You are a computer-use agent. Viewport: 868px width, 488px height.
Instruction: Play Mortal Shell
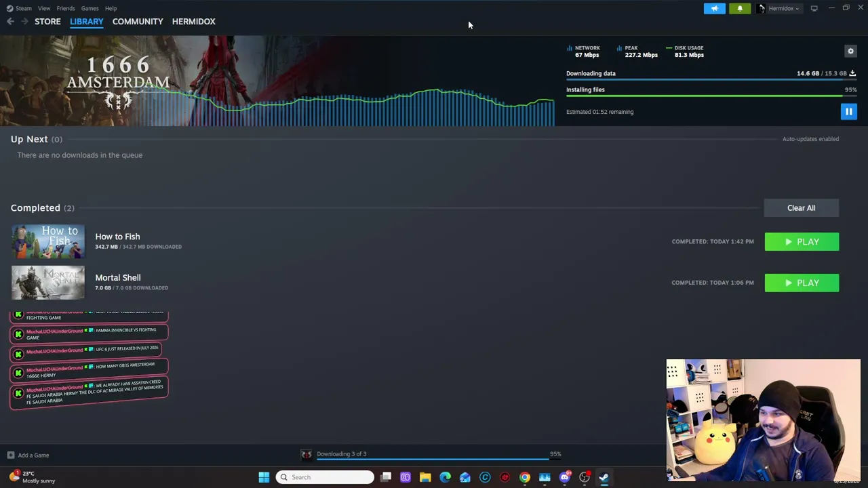pos(802,283)
